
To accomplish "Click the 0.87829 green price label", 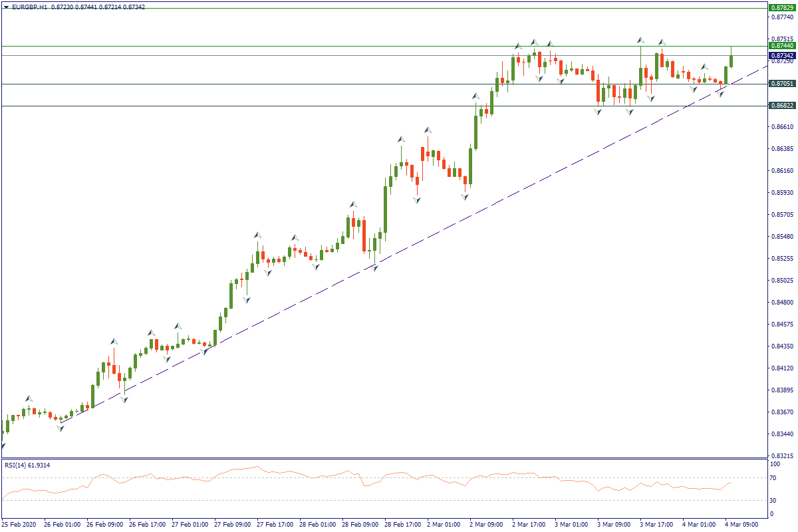I will 782,8.
